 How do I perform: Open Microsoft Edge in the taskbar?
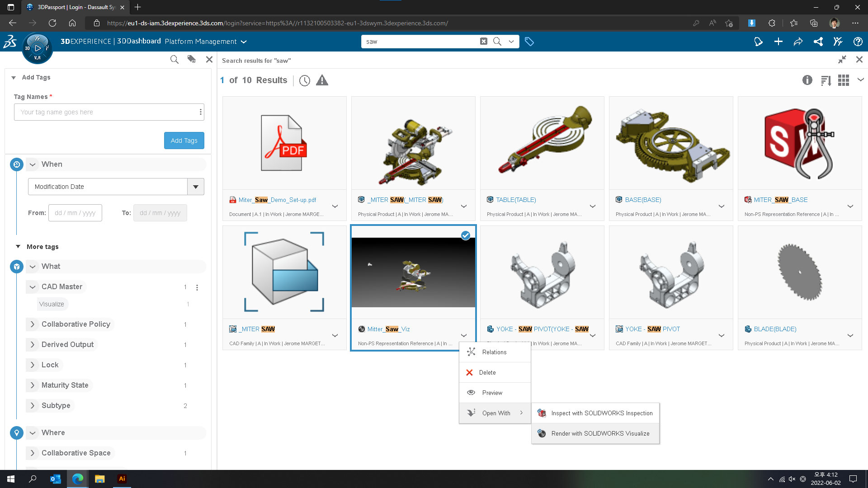(77, 479)
